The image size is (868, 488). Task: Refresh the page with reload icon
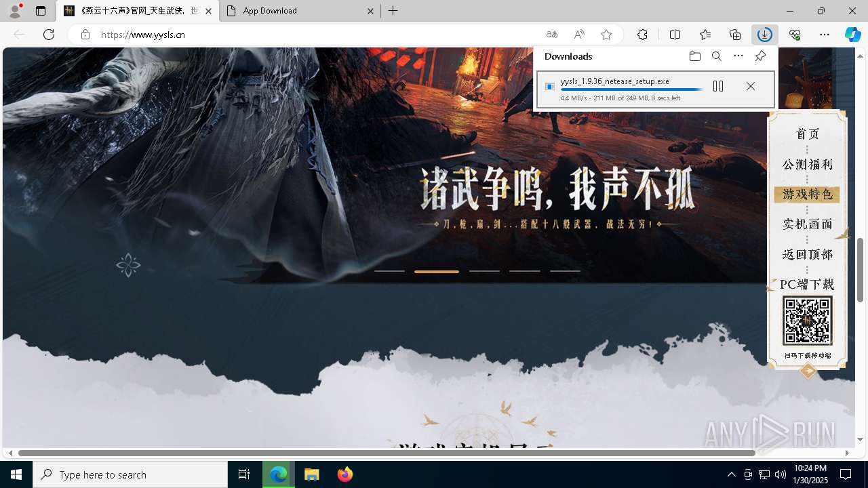tap(49, 35)
